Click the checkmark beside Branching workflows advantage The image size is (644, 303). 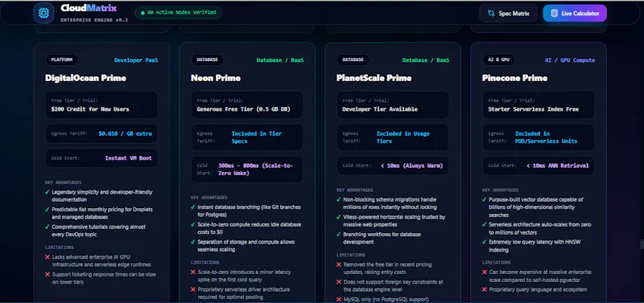339,235
